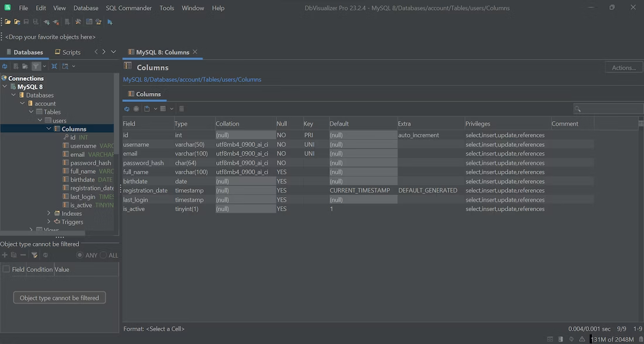Click the Actions... button
The height and width of the screenshot is (344, 644).
tap(622, 67)
